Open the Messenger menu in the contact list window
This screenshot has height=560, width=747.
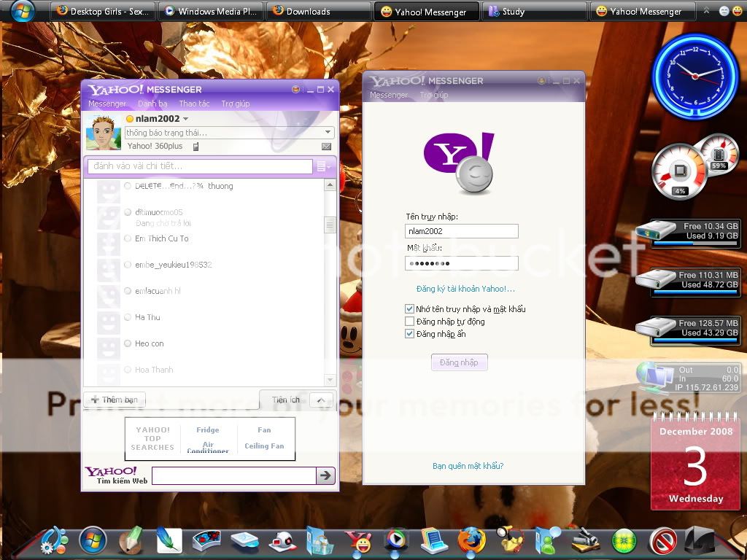point(107,104)
